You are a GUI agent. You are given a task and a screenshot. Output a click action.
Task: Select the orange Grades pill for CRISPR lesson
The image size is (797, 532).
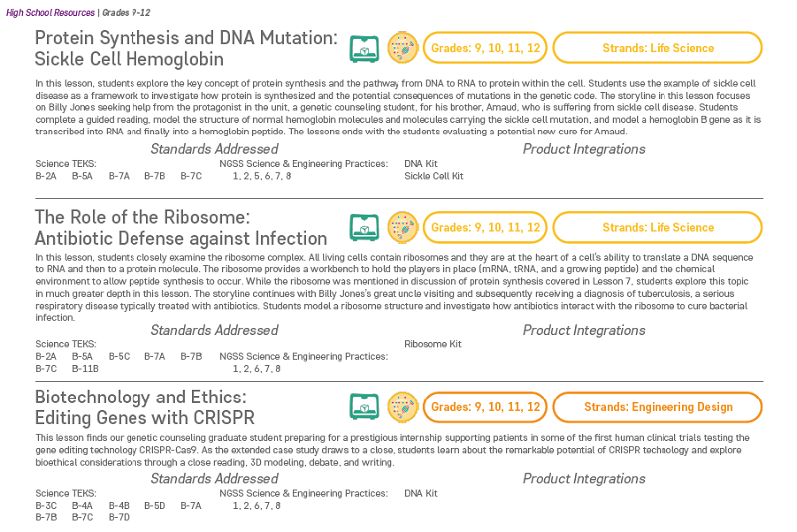click(485, 407)
